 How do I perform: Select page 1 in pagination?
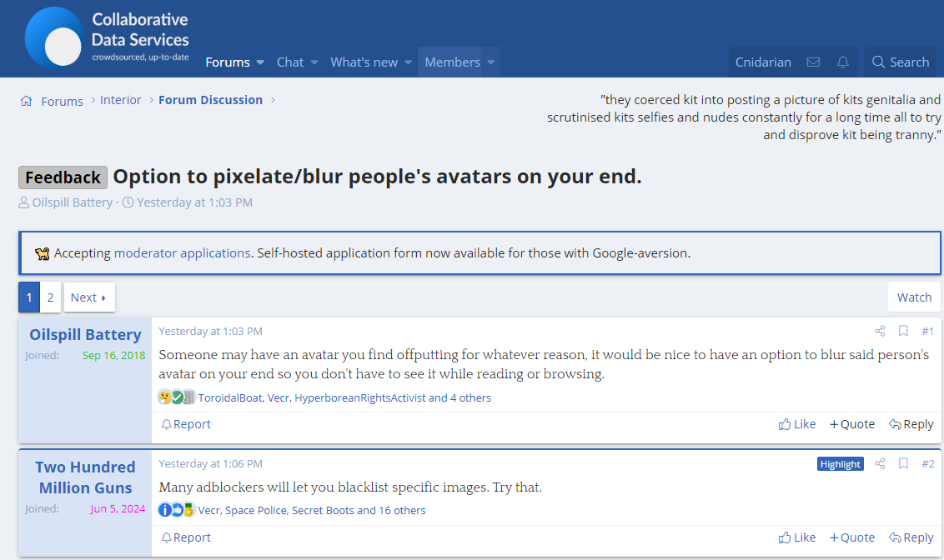click(x=29, y=297)
